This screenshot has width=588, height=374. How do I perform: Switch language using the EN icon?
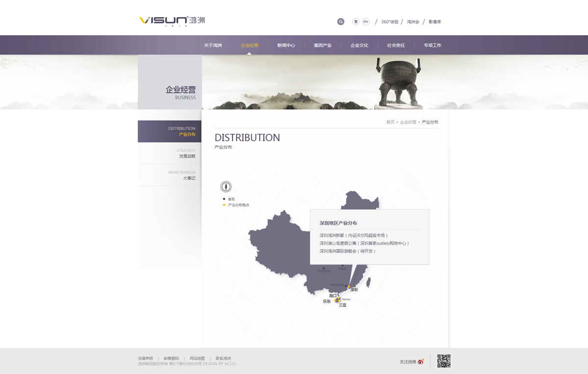tap(366, 22)
